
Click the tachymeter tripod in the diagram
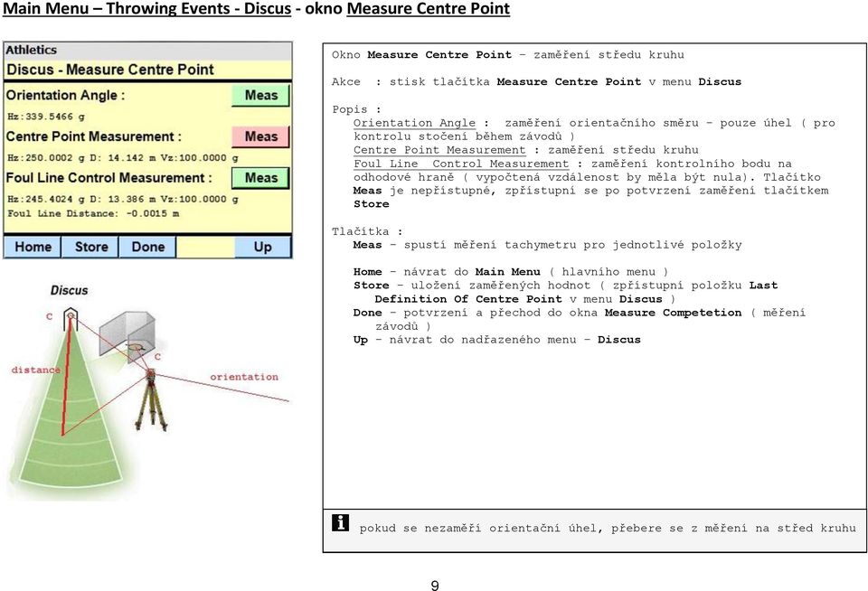coord(151,400)
